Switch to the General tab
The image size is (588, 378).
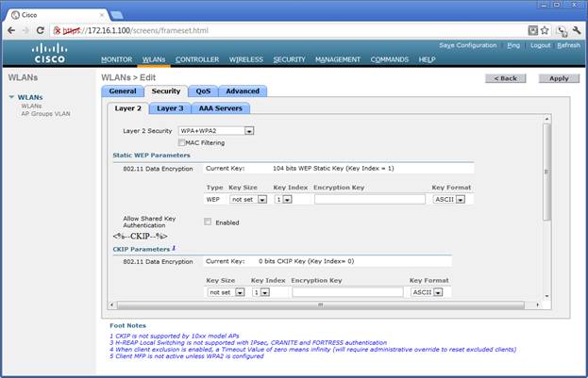point(123,91)
